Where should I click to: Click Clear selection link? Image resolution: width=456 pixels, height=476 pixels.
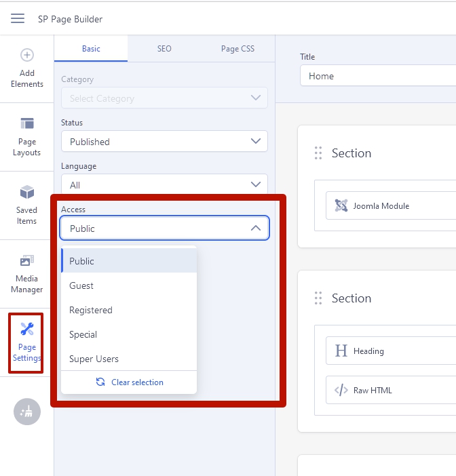(x=130, y=382)
